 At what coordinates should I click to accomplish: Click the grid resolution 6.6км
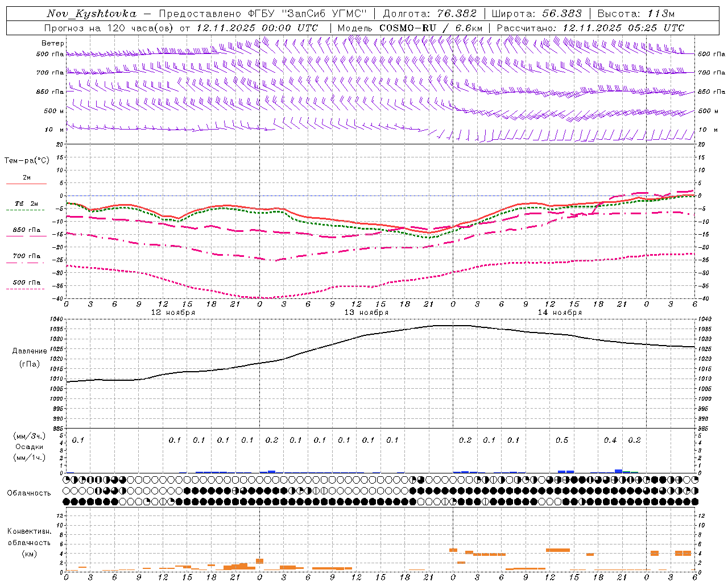coord(469,28)
